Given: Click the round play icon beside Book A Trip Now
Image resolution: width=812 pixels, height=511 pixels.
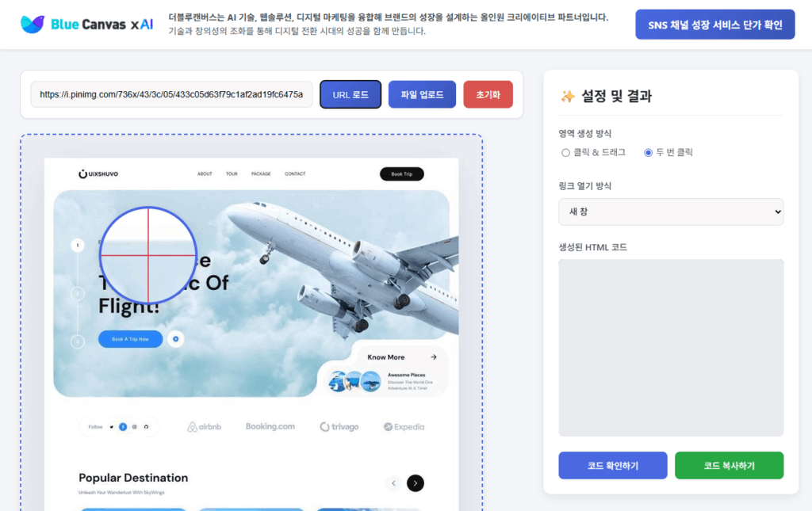Looking at the screenshot, I should point(175,339).
